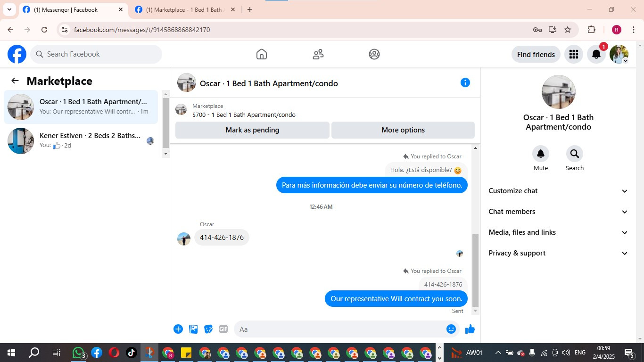The image size is (644, 362).
Task: Switch to the Messenger | Facebook tab
Action: coord(74,10)
